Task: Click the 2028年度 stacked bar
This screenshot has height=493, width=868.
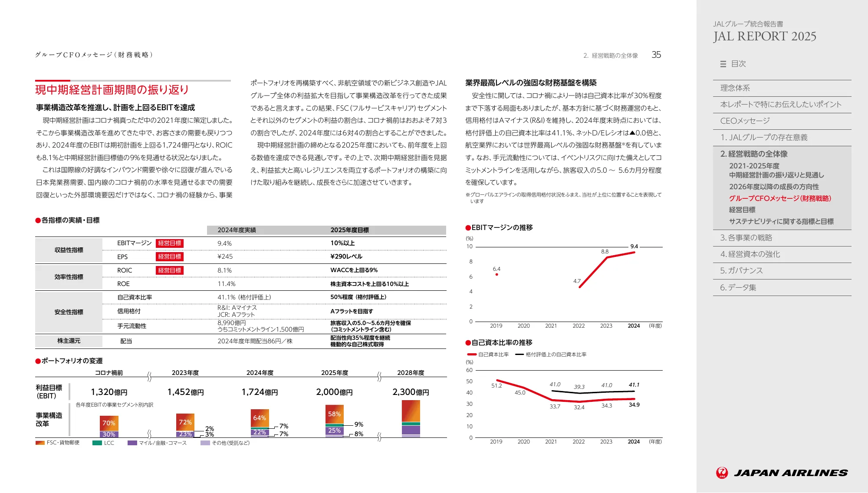Action: (411, 419)
